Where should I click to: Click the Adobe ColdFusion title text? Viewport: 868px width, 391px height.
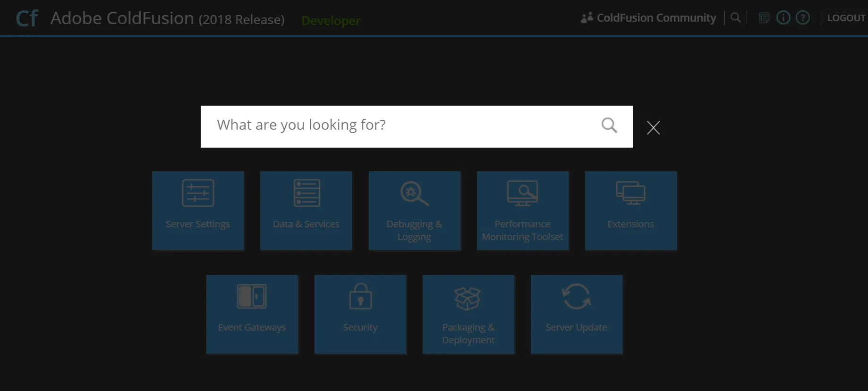168,18
